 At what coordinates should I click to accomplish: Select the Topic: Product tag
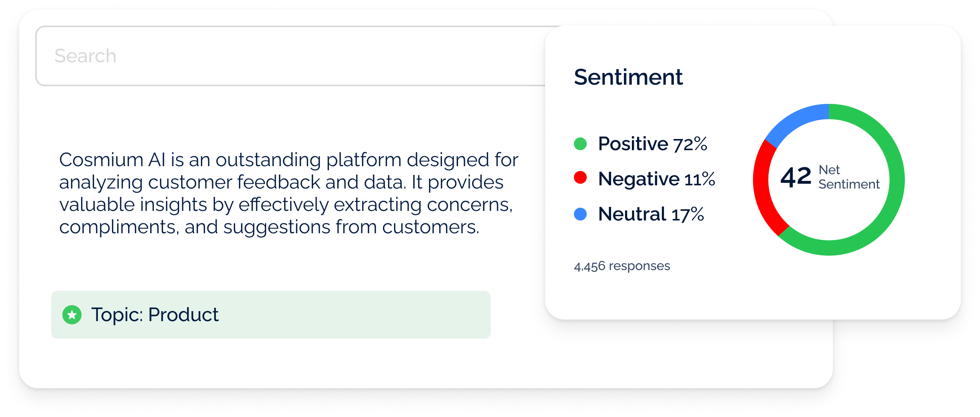click(270, 315)
